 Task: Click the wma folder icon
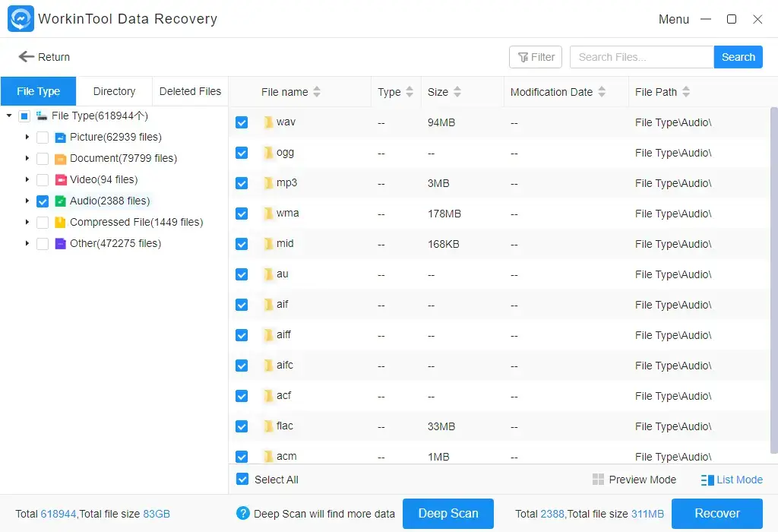coord(268,214)
